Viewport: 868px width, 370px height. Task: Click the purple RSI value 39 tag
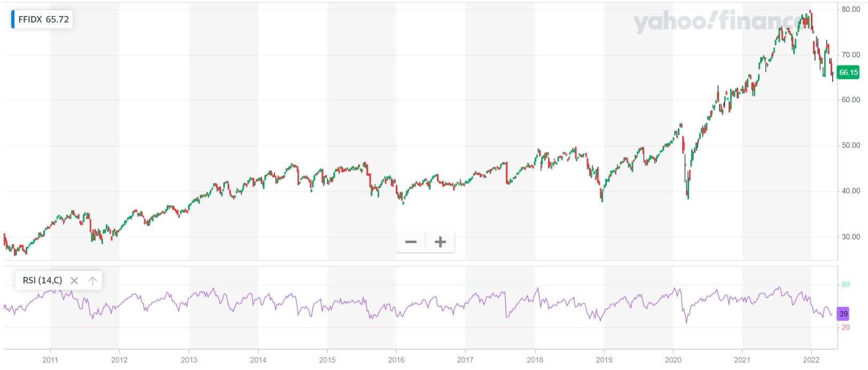pyautogui.click(x=843, y=314)
